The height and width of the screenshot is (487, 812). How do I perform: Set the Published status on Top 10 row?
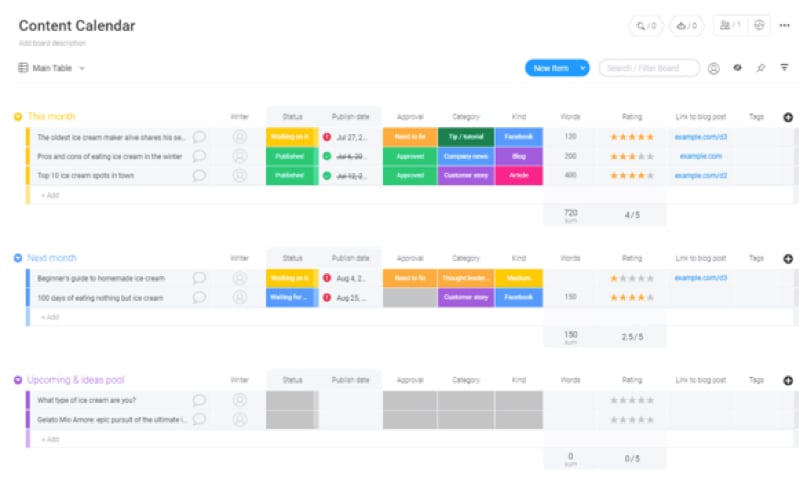pyautogui.click(x=291, y=176)
